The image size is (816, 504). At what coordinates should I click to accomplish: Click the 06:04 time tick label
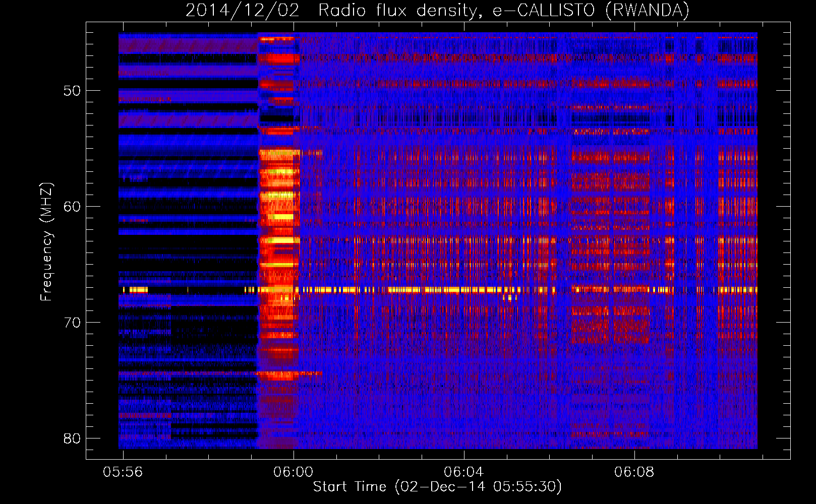click(x=464, y=472)
